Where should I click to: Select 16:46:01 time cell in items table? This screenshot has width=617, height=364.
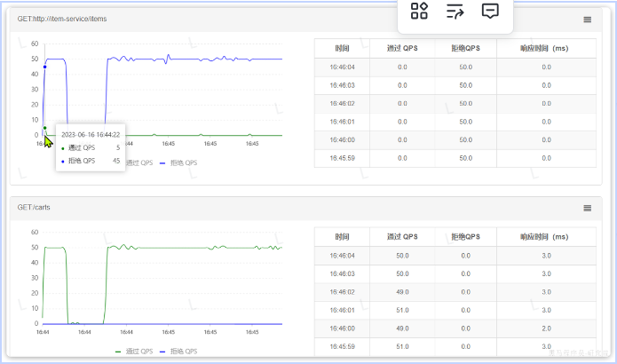tap(342, 122)
